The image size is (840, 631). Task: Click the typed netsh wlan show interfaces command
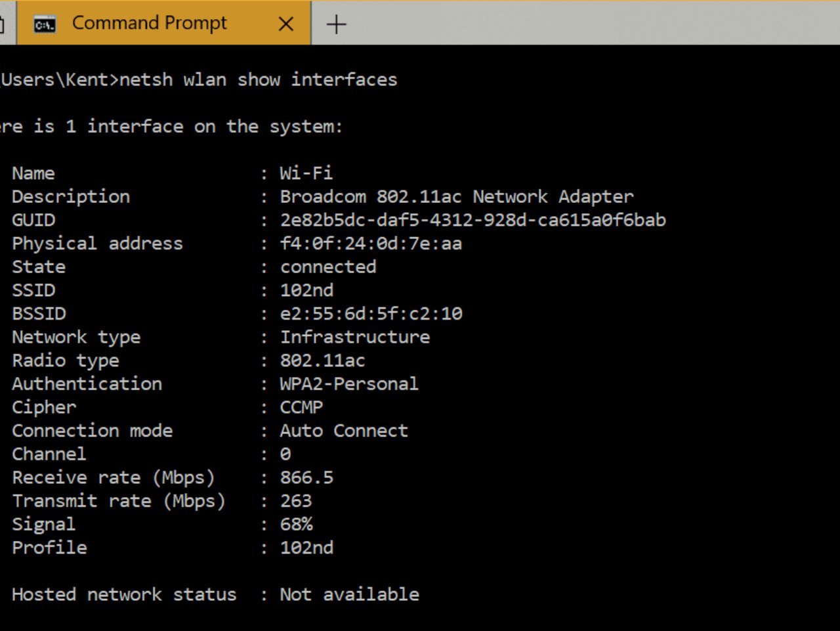258,79
